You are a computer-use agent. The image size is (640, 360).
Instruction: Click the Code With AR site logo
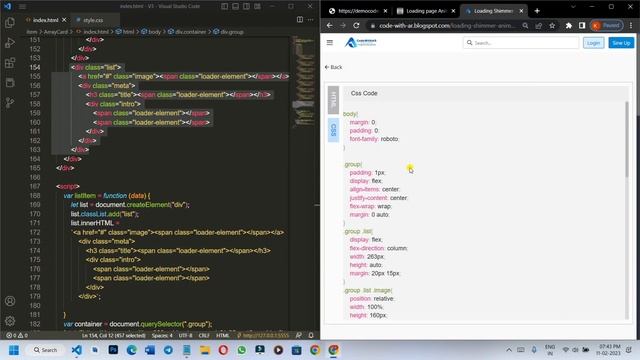361,42
